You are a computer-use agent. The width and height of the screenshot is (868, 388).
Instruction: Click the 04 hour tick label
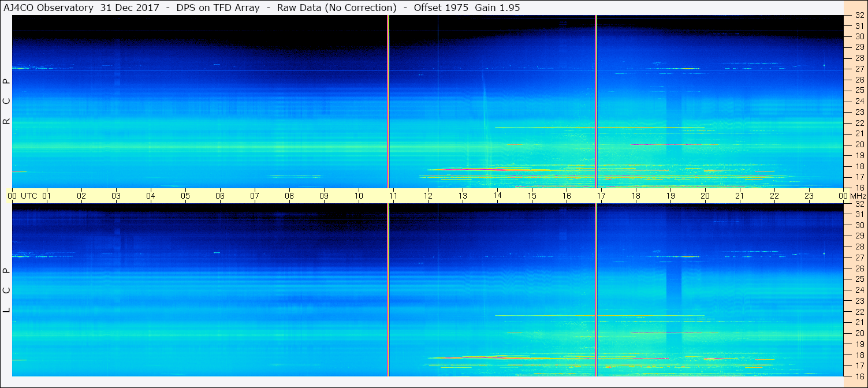[x=151, y=196]
